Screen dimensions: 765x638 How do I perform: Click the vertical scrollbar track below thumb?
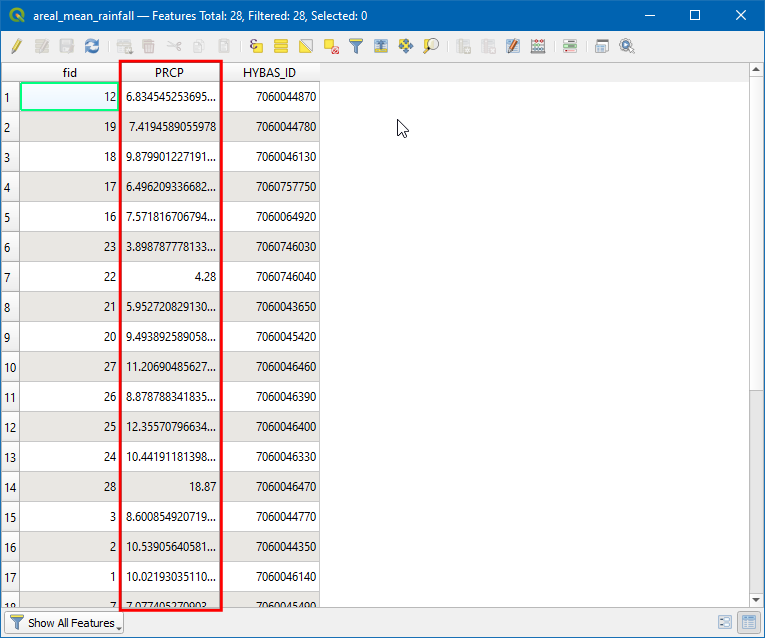(756, 490)
